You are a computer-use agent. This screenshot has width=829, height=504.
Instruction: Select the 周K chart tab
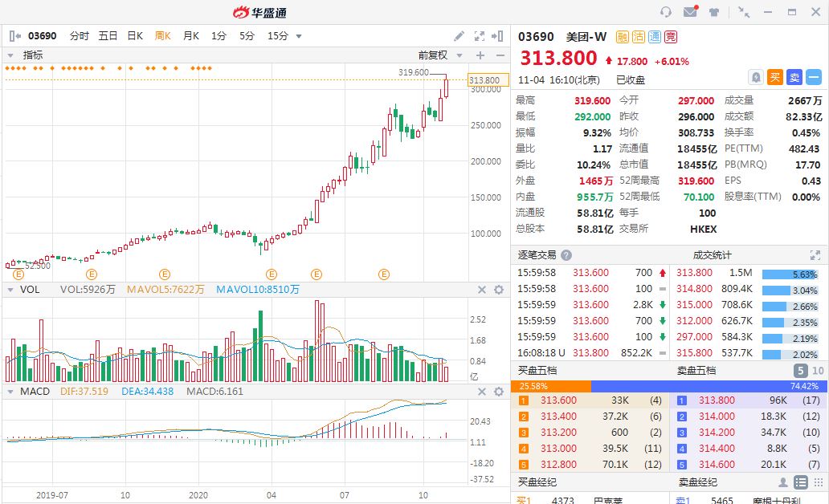point(163,36)
